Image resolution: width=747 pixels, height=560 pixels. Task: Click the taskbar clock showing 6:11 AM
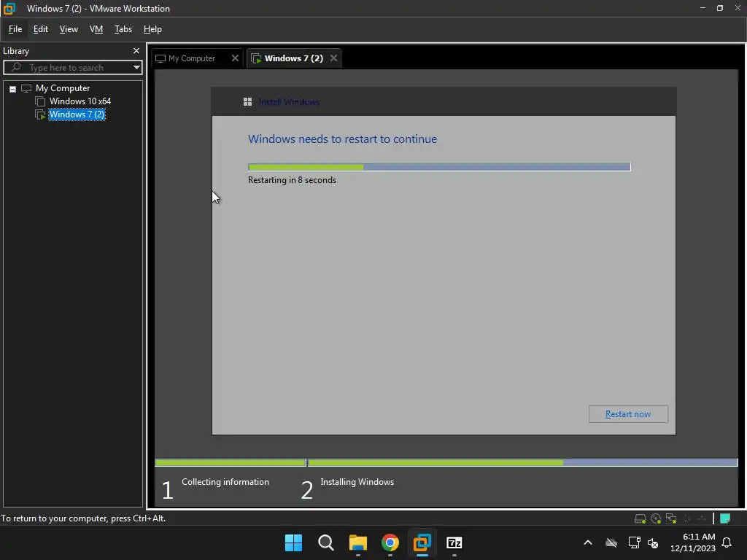click(693, 542)
